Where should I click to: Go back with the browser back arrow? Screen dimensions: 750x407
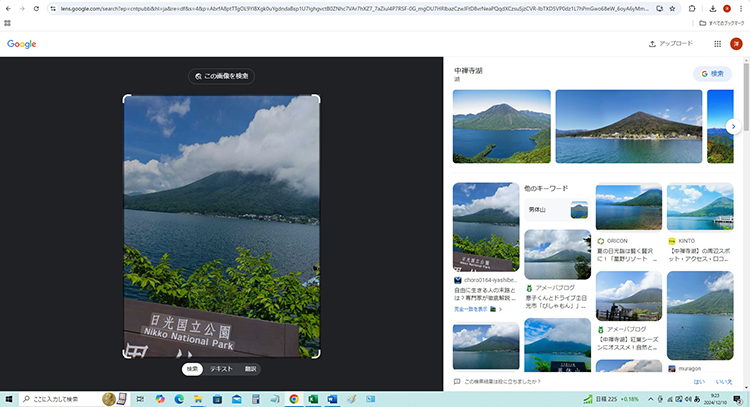[x=8, y=9]
